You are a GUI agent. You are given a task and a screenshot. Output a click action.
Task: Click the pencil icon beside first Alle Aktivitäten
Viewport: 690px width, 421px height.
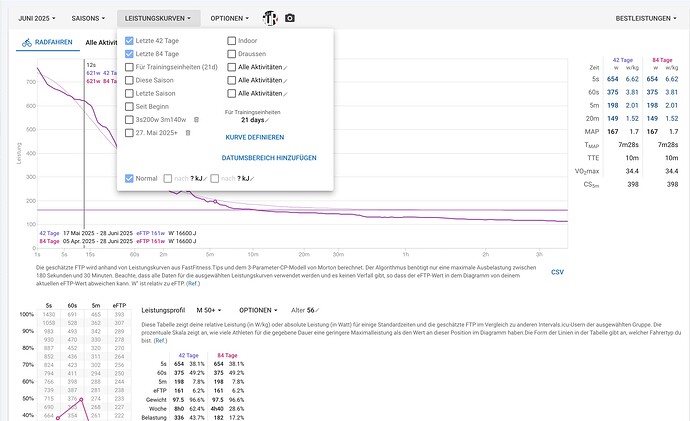point(286,67)
